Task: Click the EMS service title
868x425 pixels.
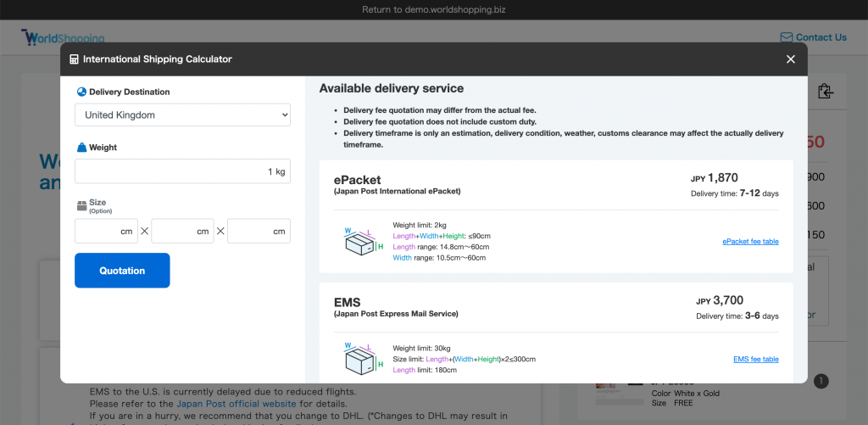Action: (x=347, y=303)
